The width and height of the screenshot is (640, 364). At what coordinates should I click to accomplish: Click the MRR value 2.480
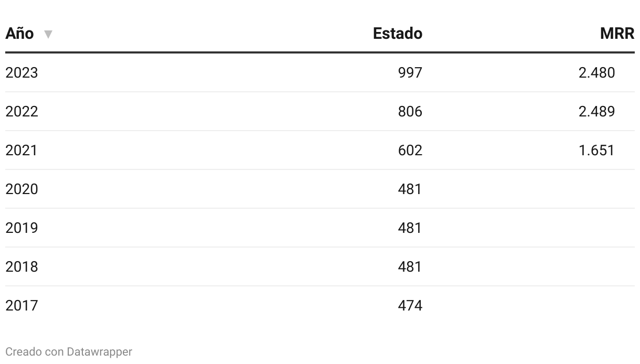tap(596, 72)
